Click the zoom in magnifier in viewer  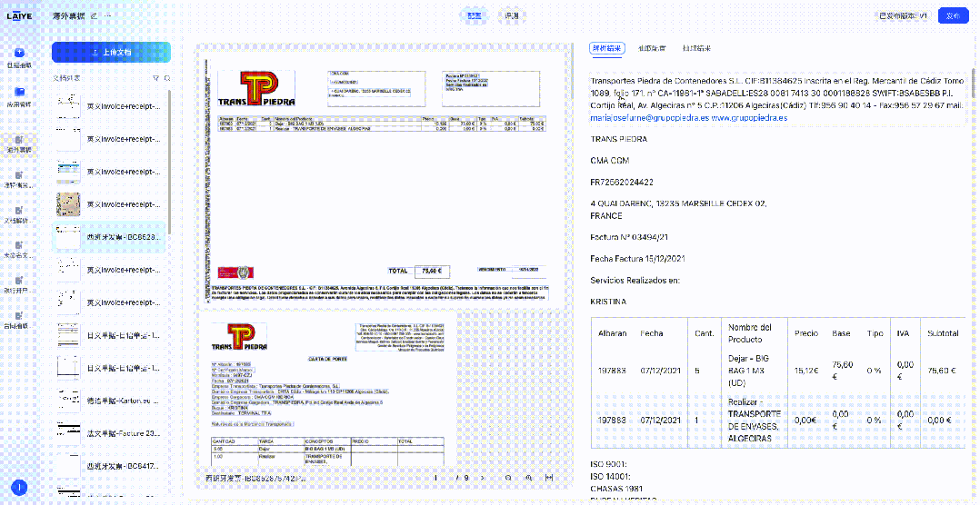tap(528, 477)
